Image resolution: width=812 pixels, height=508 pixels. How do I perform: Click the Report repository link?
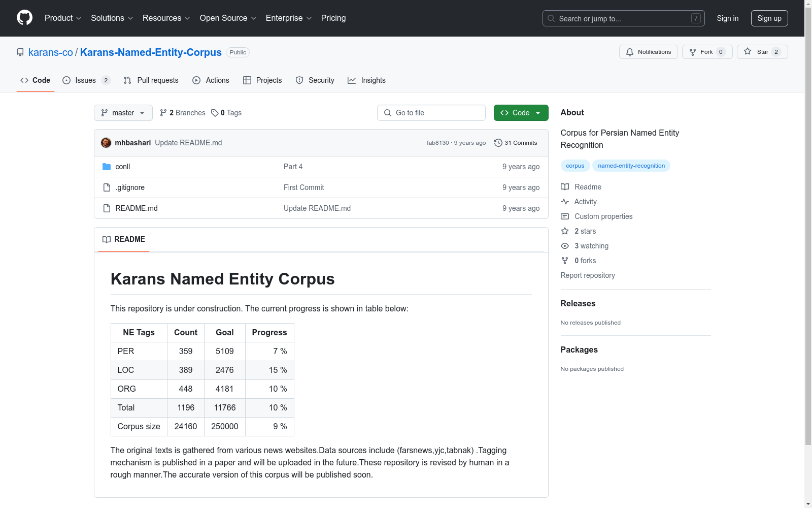[588, 275]
